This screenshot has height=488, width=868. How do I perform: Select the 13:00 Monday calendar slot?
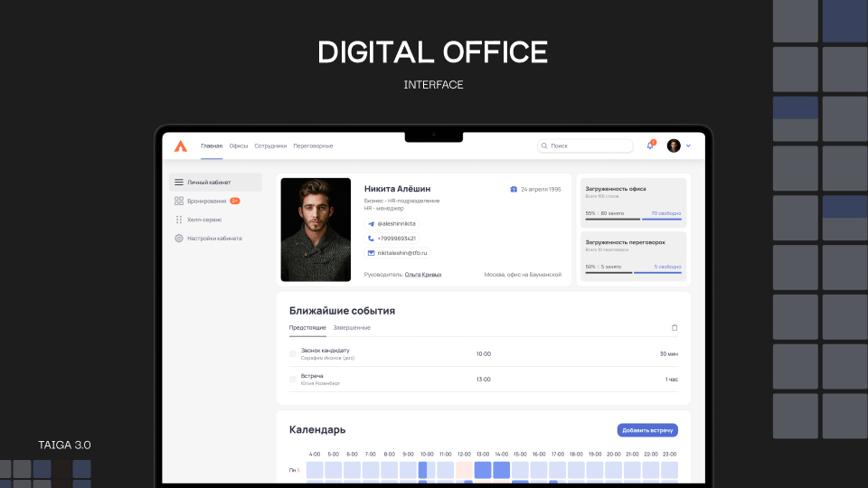click(x=483, y=470)
